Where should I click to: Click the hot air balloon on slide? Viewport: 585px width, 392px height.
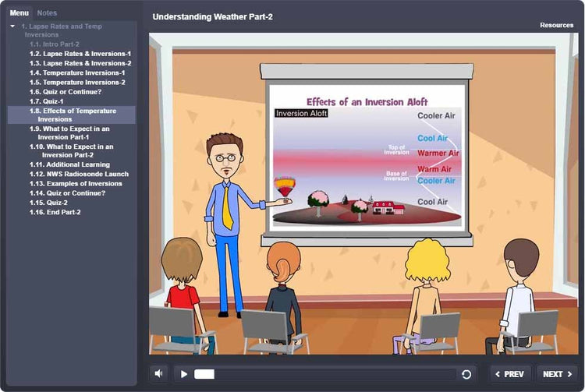285,186
